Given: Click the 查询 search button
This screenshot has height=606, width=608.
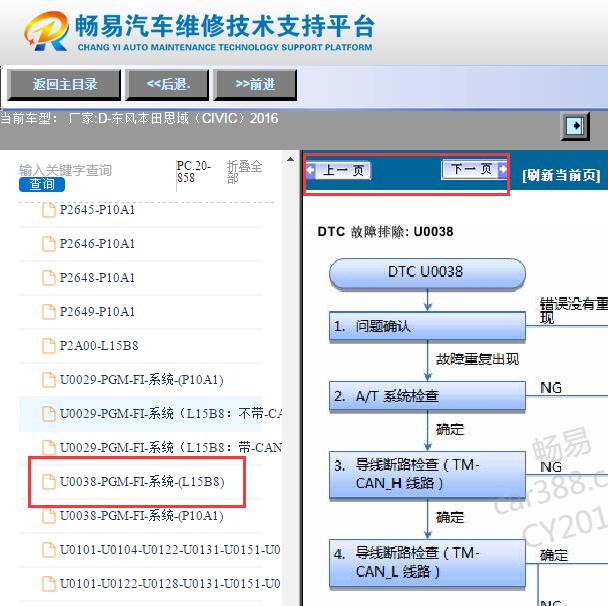Looking at the screenshot, I should click(x=42, y=184).
